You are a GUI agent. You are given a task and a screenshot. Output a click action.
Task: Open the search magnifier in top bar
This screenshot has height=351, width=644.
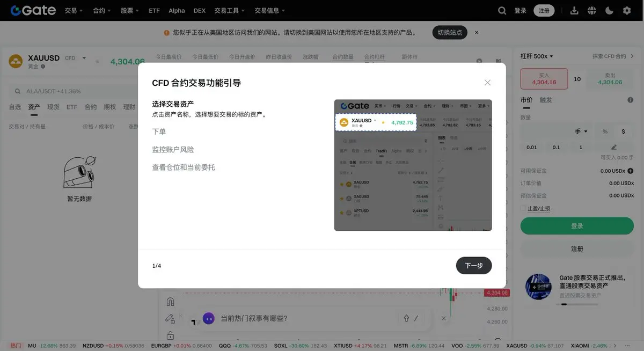pyautogui.click(x=502, y=10)
